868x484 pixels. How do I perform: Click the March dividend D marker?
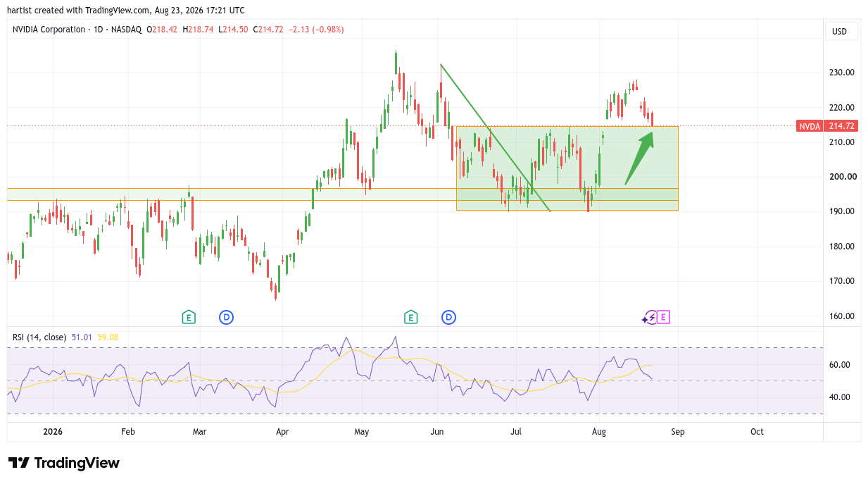pyautogui.click(x=226, y=317)
